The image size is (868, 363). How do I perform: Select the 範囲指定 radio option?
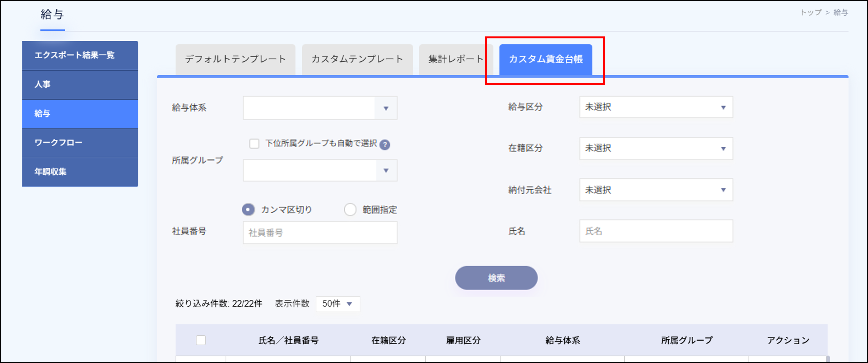351,209
